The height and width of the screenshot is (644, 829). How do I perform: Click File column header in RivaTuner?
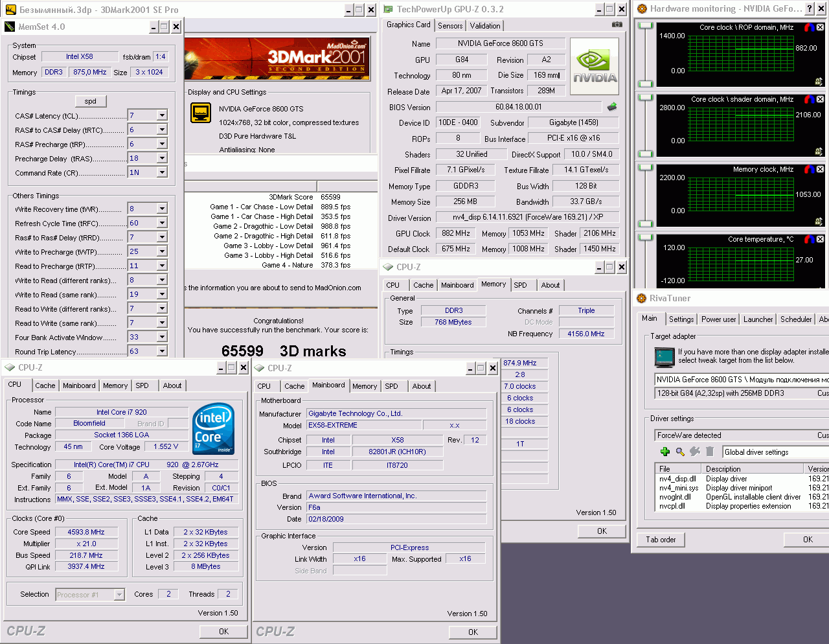pyautogui.click(x=678, y=468)
